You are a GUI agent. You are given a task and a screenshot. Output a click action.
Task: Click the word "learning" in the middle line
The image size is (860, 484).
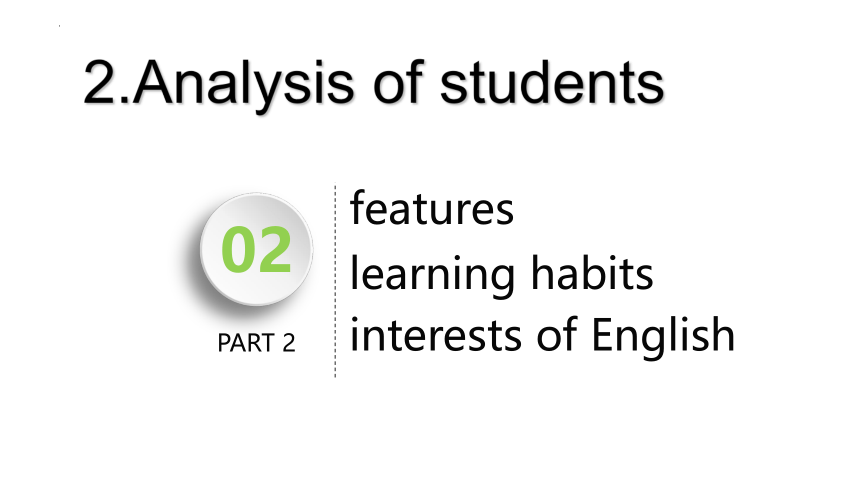(x=432, y=274)
